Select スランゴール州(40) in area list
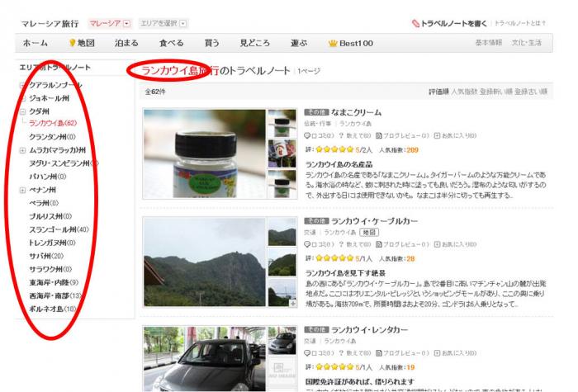The height and width of the screenshot is (392, 578). [x=59, y=229]
